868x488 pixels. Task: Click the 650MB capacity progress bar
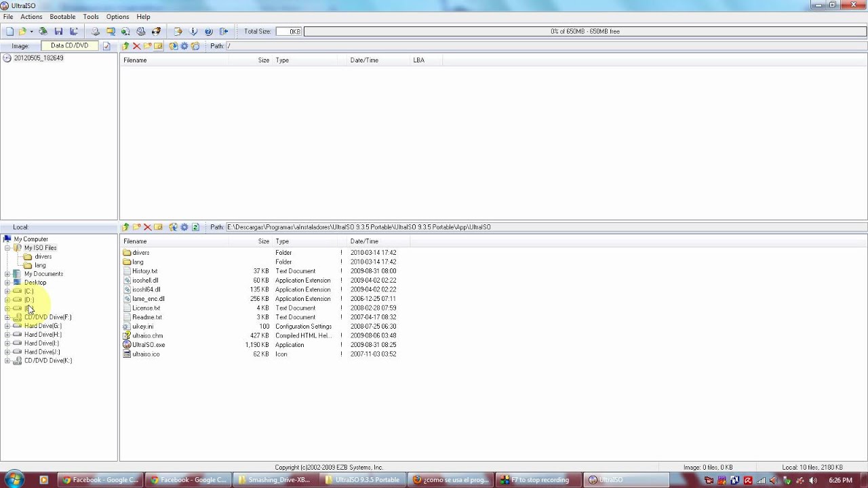point(585,31)
